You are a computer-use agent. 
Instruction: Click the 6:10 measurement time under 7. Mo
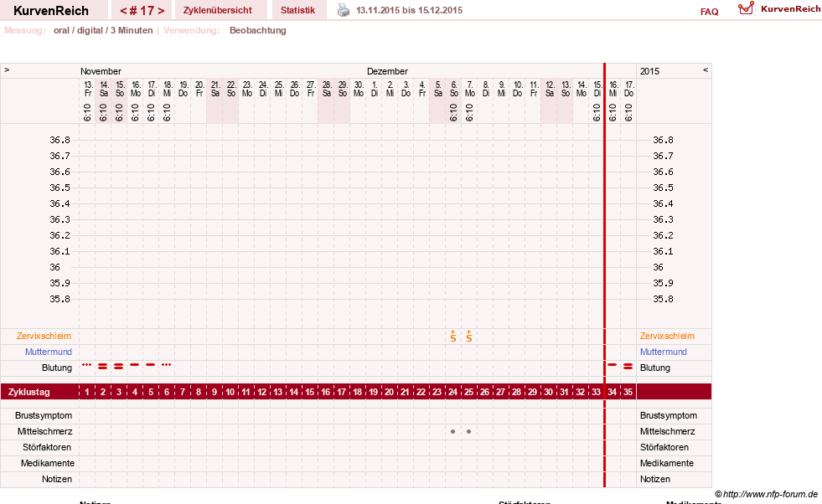(x=468, y=112)
